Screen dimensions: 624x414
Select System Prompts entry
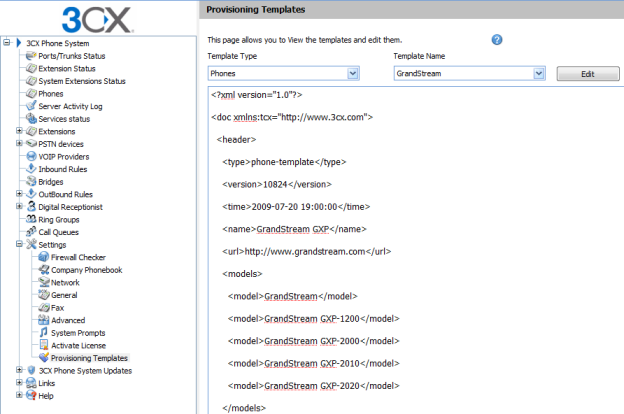78,333
